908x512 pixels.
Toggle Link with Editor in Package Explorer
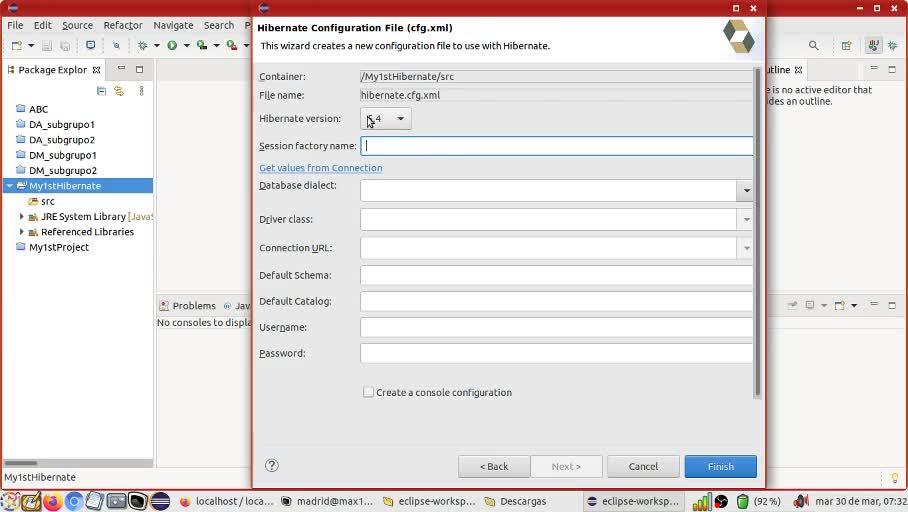(119, 91)
